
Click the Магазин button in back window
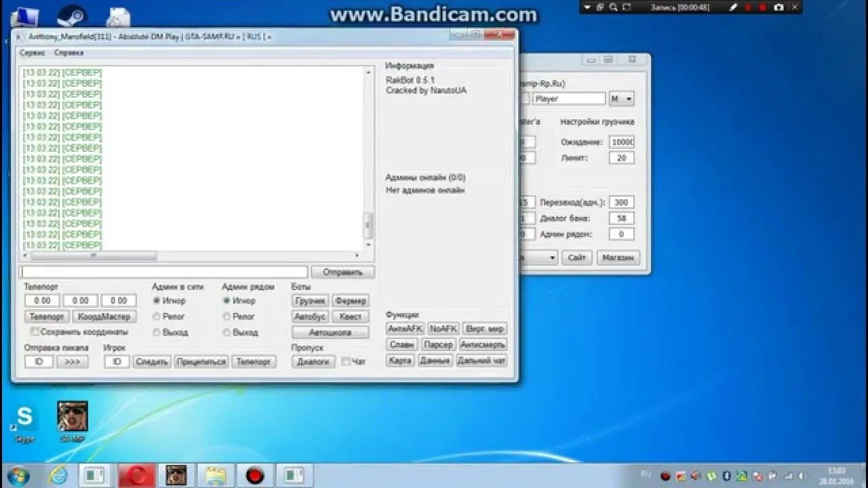[x=618, y=258]
